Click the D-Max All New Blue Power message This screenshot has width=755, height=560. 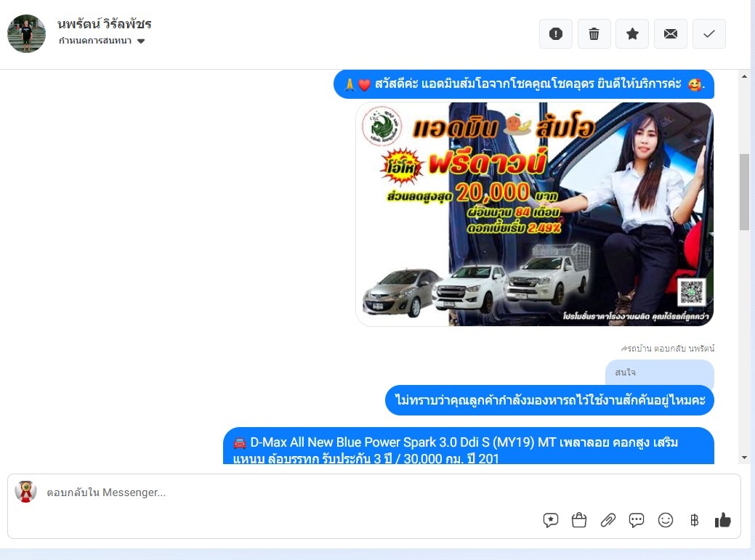tap(469, 446)
